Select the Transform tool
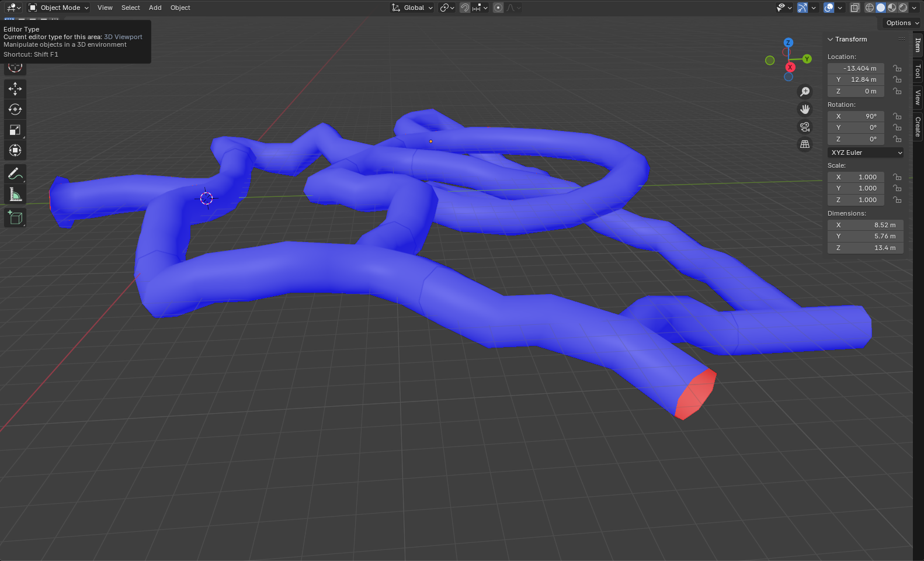 coord(15,150)
